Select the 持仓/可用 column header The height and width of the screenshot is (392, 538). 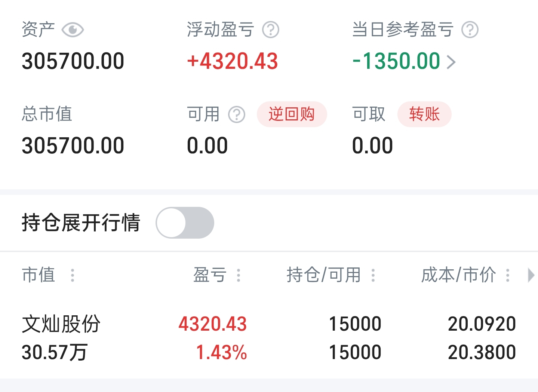[324, 275]
